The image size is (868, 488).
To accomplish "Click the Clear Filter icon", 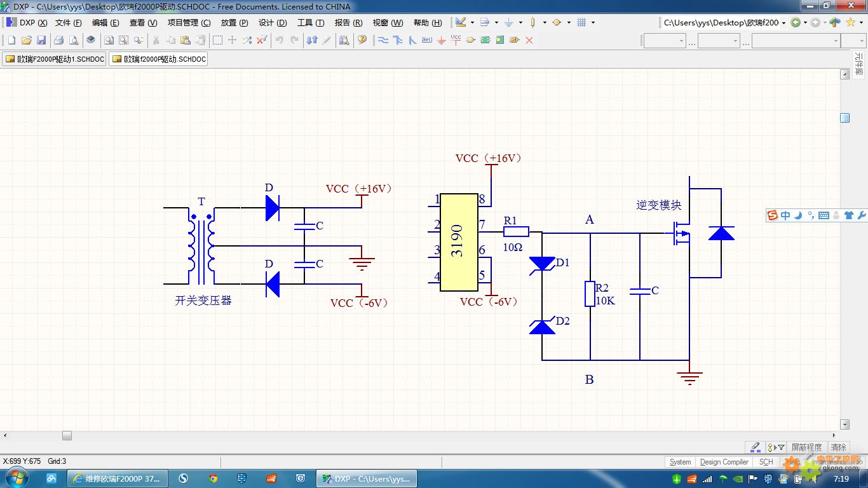I will (x=261, y=40).
